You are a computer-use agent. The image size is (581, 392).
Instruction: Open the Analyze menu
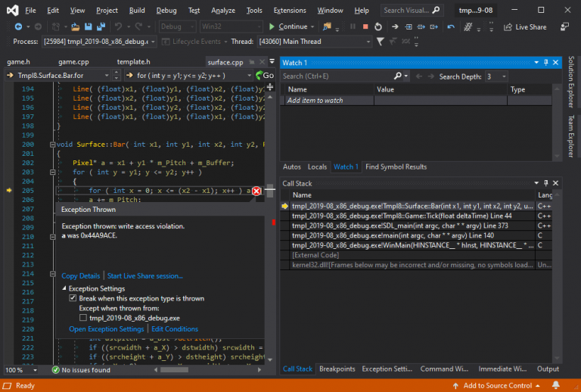223,11
